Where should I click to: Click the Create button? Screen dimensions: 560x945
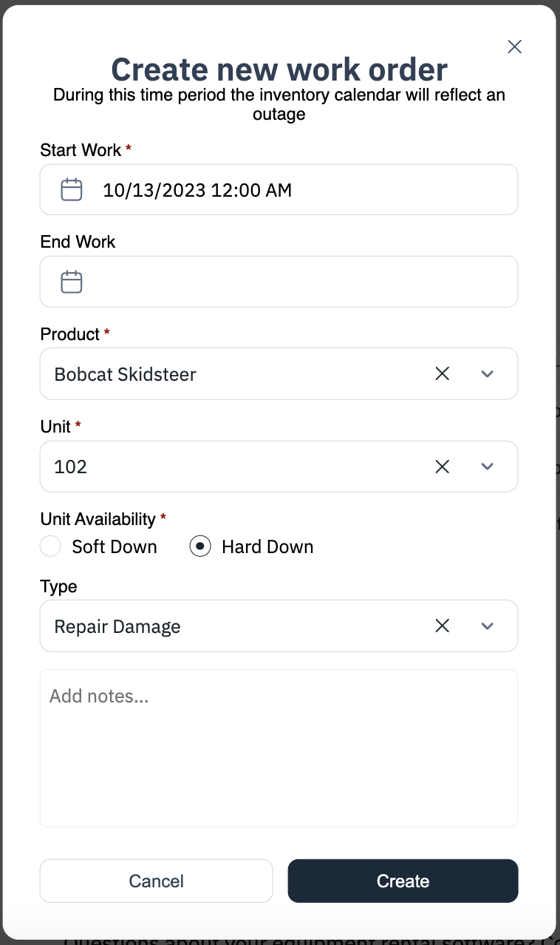coord(403,881)
